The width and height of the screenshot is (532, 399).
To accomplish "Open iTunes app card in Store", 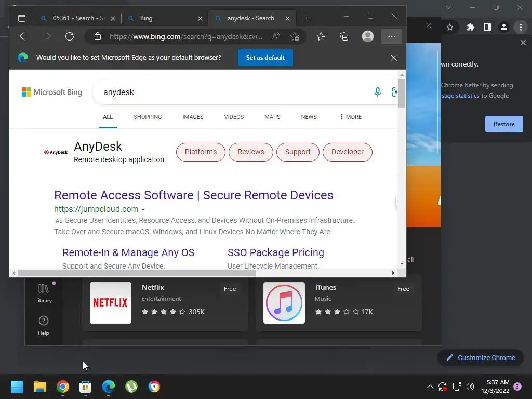I will [x=339, y=303].
